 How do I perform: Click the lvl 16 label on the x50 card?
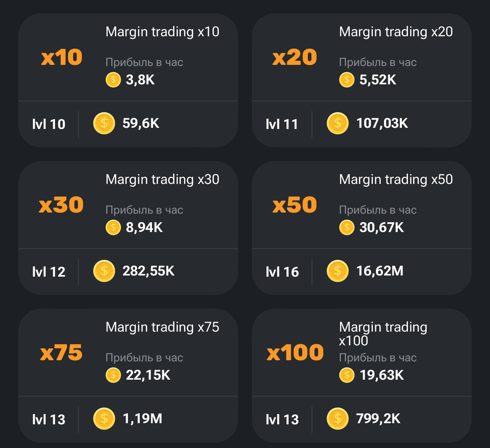coord(282,271)
